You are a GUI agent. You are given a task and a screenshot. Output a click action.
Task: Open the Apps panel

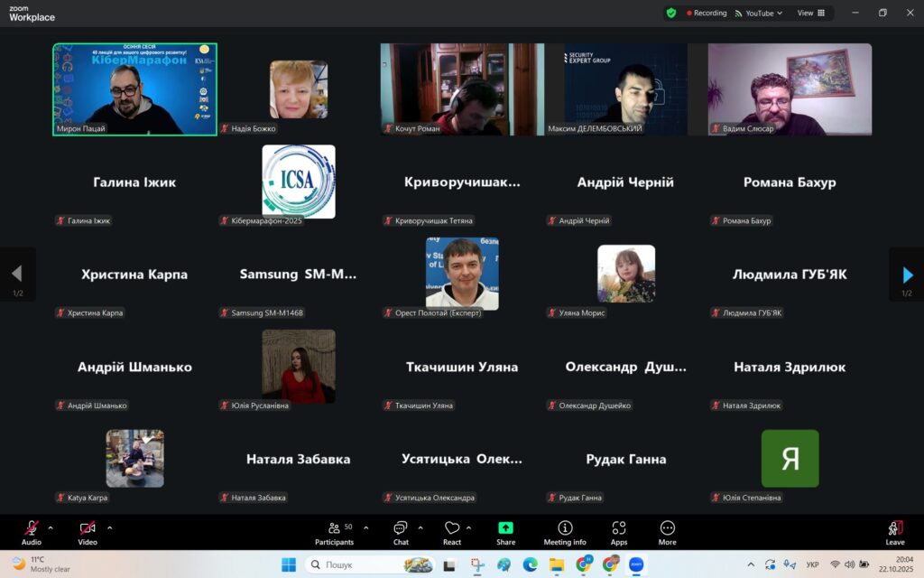pyautogui.click(x=619, y=532)
